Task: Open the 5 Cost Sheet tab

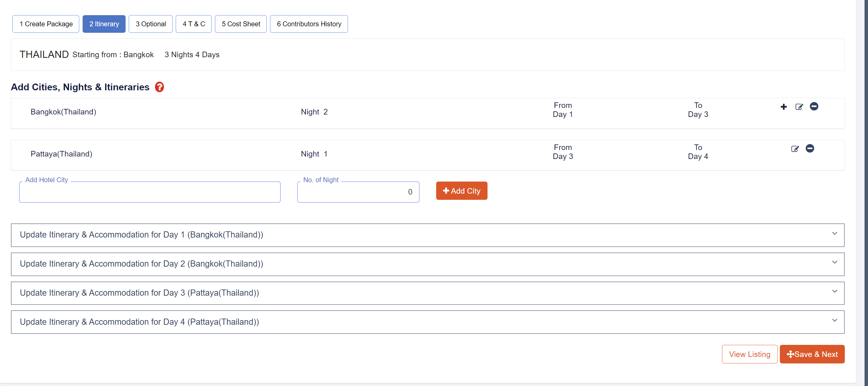Action: click(x=241, y=24)
